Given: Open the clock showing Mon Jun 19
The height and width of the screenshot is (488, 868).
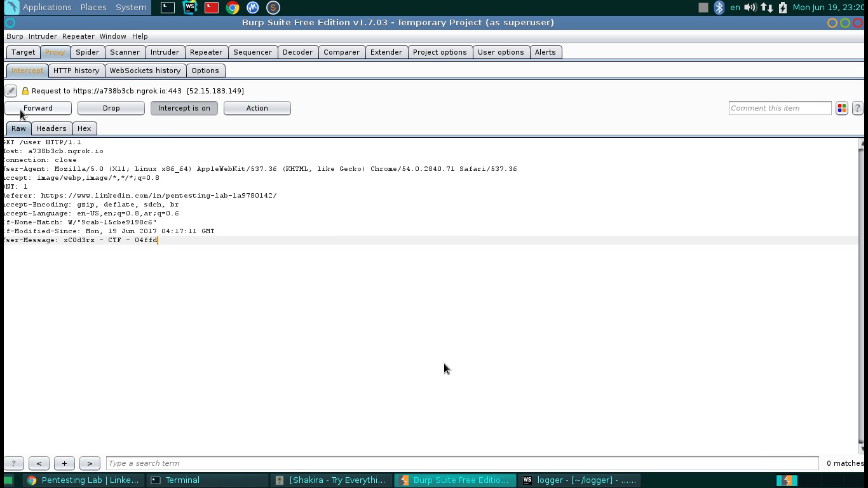Looking at the screenshot, I should 829,8.
